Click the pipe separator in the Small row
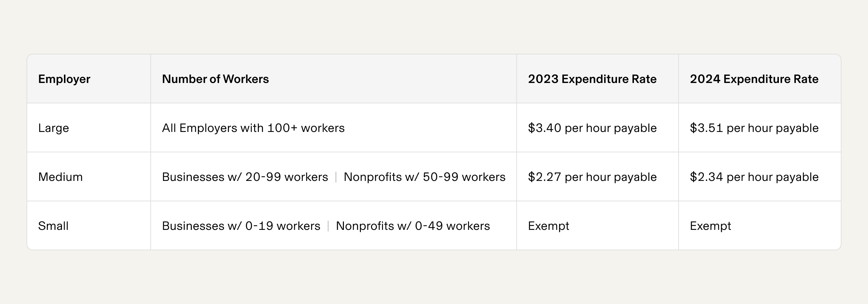This screenshot has height=304, width=868. point(328,226)
